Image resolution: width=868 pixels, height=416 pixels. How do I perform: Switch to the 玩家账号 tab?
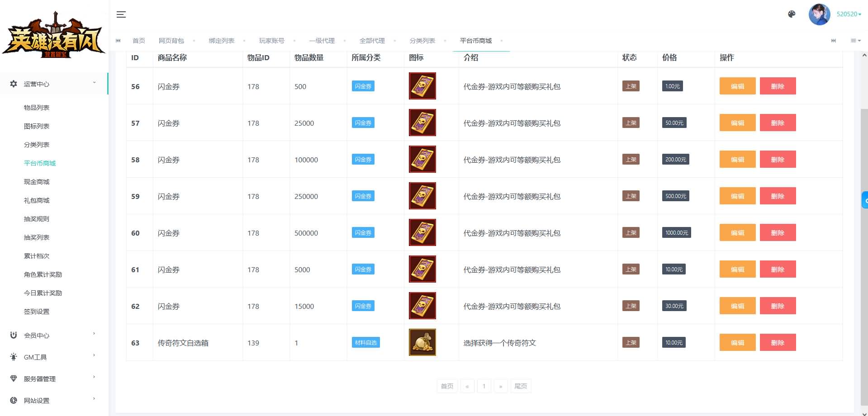pyautogui.click(x=271, y=41)
